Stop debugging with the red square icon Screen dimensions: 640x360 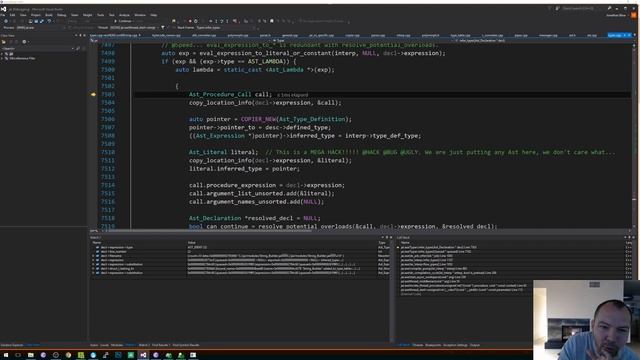pyautogui.click(x=190, y=21)
